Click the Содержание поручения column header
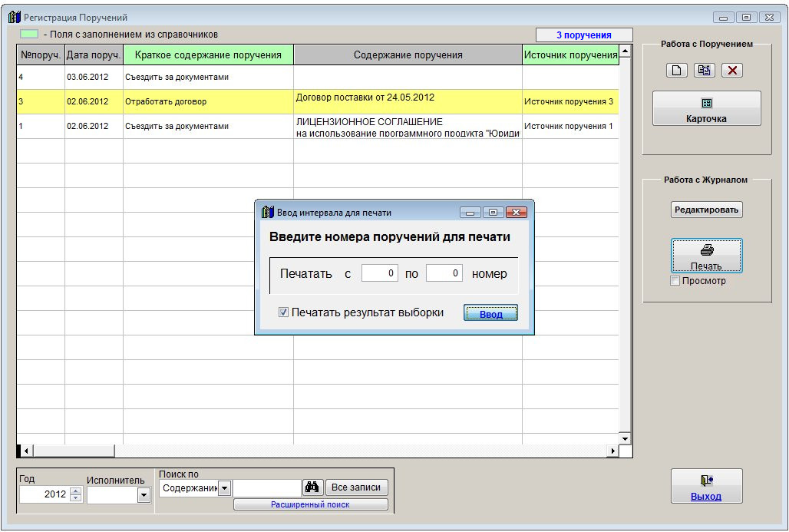Viewport: 789px width, 532px height. [x=408, y=55]
